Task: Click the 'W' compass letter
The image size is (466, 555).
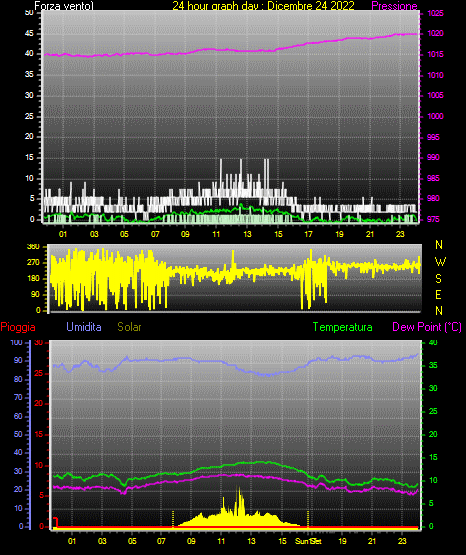Action: point(440,262)
